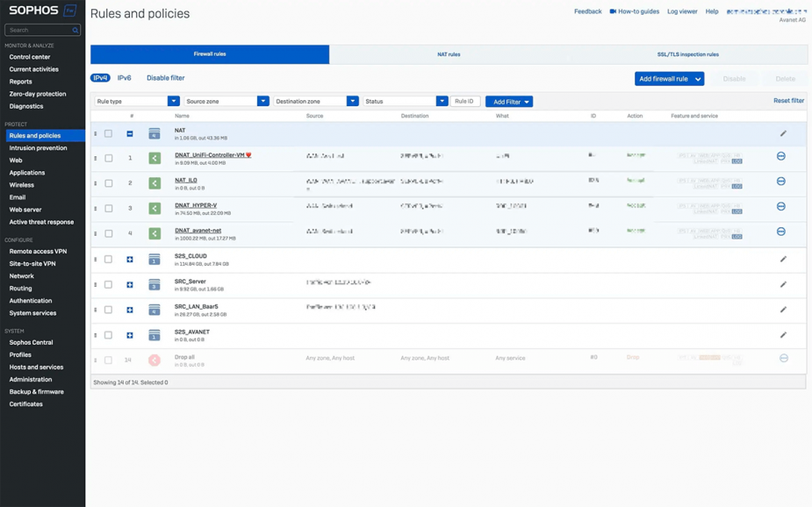Check the box next to NAT_ILO rule
The height and width of the screenshot is (507, 812).
(x=109, y=183)
